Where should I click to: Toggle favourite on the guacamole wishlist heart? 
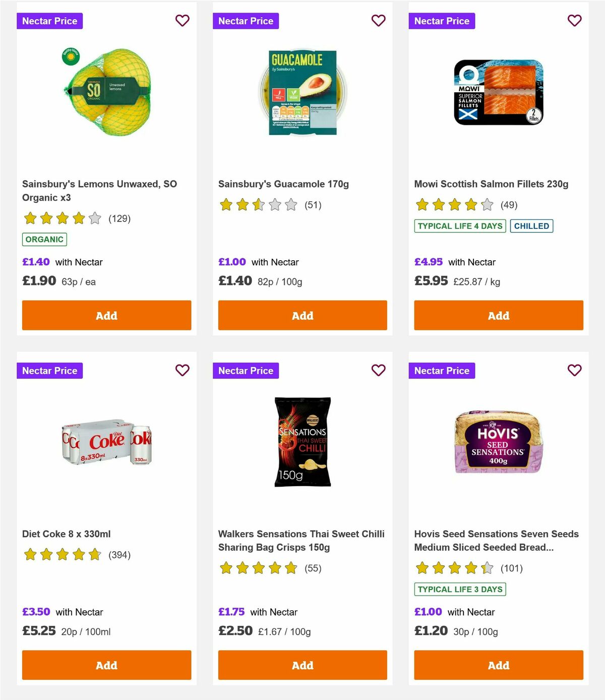pyautogui.click(x=379, y=21)
